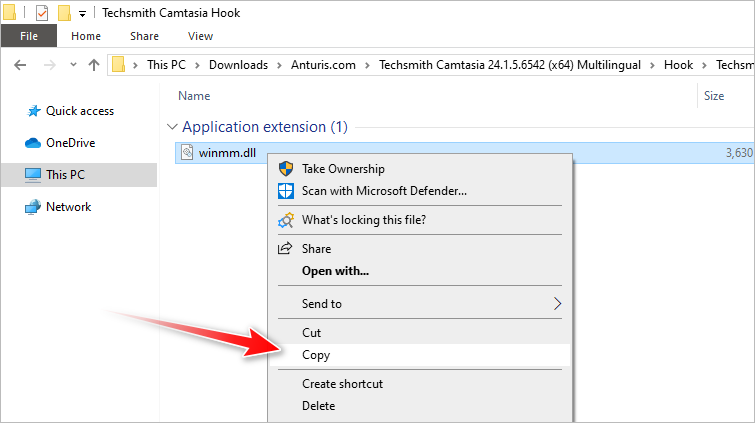This screenshot has width=755, height=423.
Task: Click the Microsoft Defender scan icon
Action: [x=285, y=190]
